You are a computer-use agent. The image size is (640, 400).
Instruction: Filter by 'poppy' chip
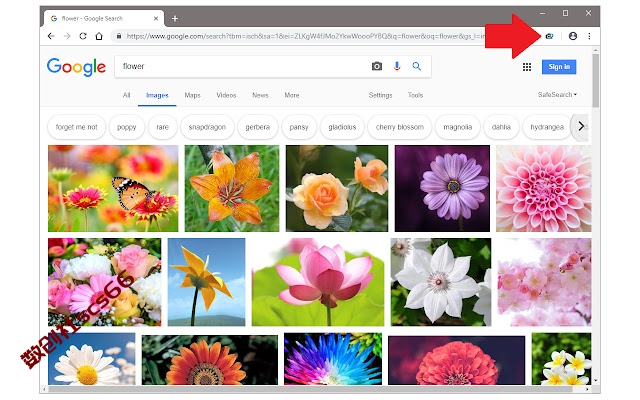127,127
